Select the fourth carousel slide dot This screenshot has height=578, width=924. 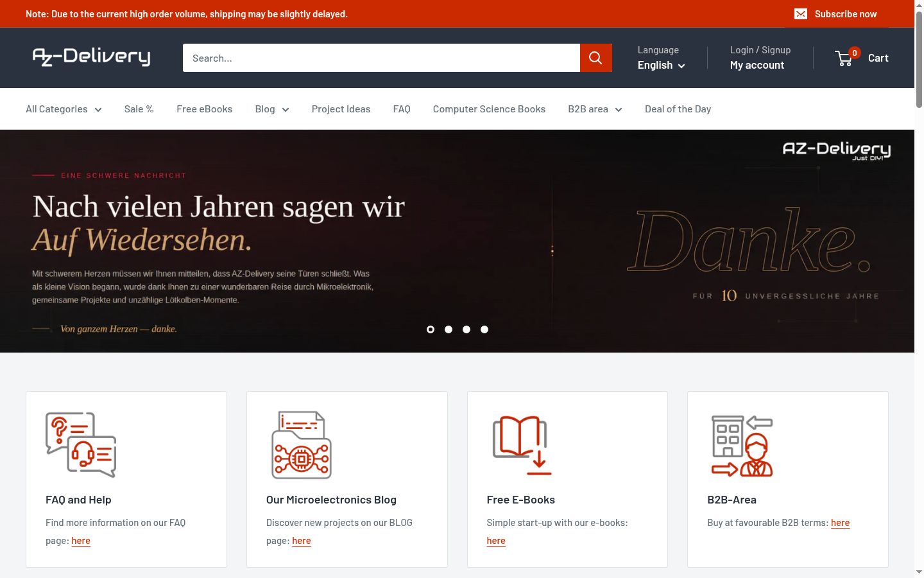(484, 329)
